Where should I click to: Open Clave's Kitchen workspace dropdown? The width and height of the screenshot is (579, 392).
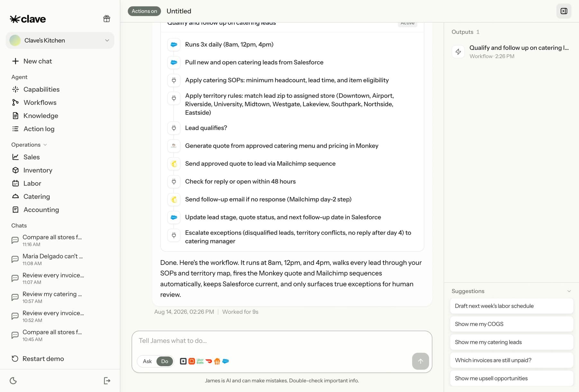(60, 41)
